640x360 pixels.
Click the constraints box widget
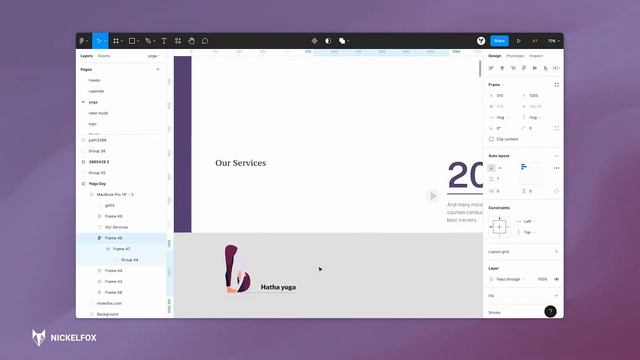coord(499,227)
